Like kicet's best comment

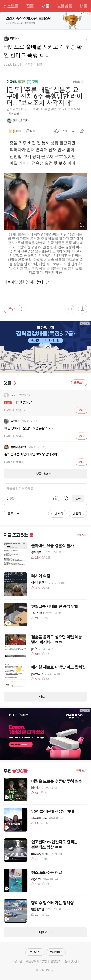81,410
